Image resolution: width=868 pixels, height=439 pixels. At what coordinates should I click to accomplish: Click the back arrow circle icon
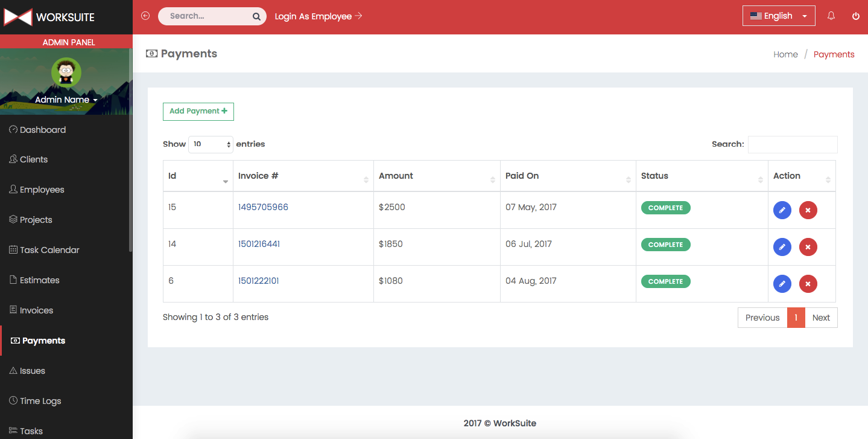(145, 16)
